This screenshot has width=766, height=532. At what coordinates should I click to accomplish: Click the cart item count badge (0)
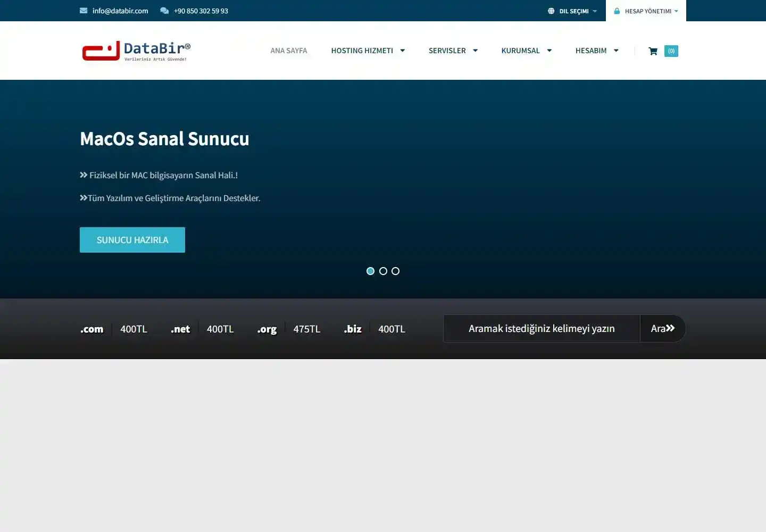click(x=671, y=51)
